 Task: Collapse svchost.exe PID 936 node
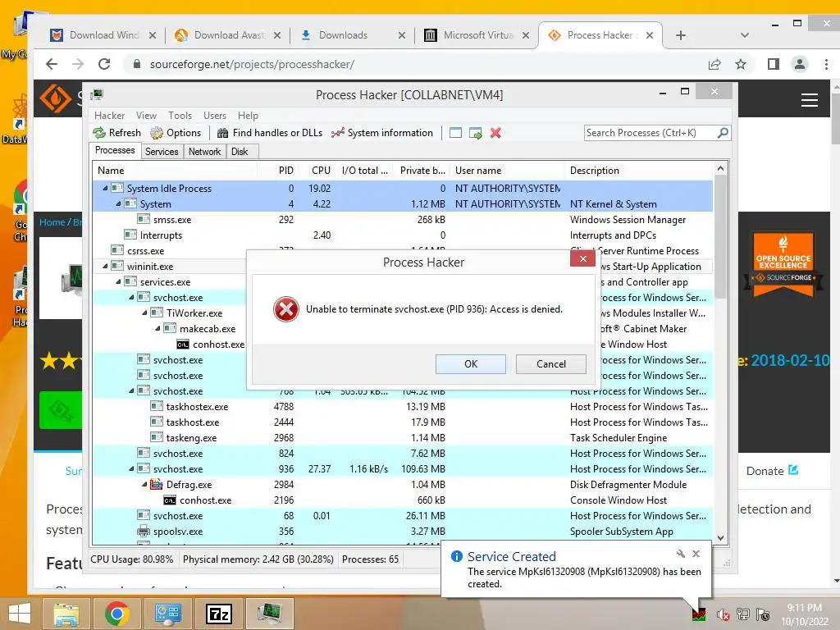pyautogui.click(x=131, y=468)
